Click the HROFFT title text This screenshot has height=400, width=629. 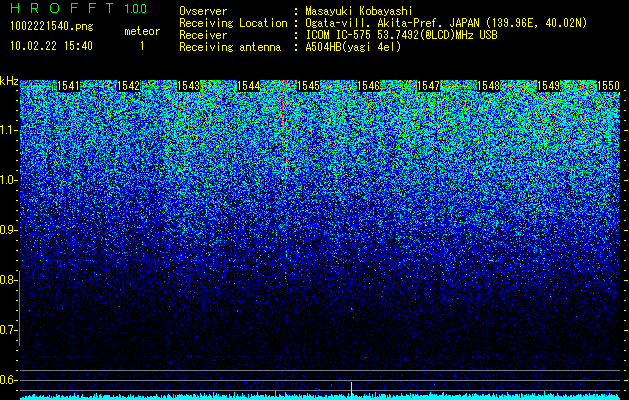(x=62, y=8)
